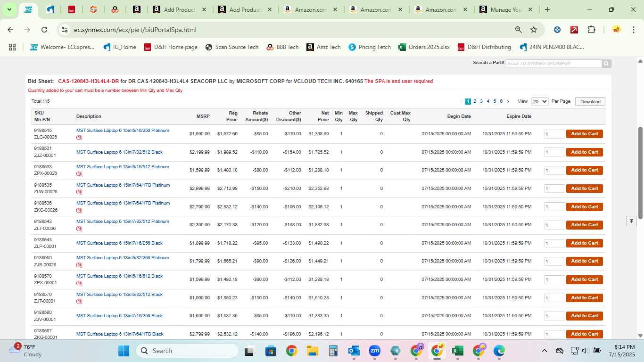This screenshot has height=362, width=644.
Task: Open the Chrome tab search dropdown arrow
Action: [9, 9]
